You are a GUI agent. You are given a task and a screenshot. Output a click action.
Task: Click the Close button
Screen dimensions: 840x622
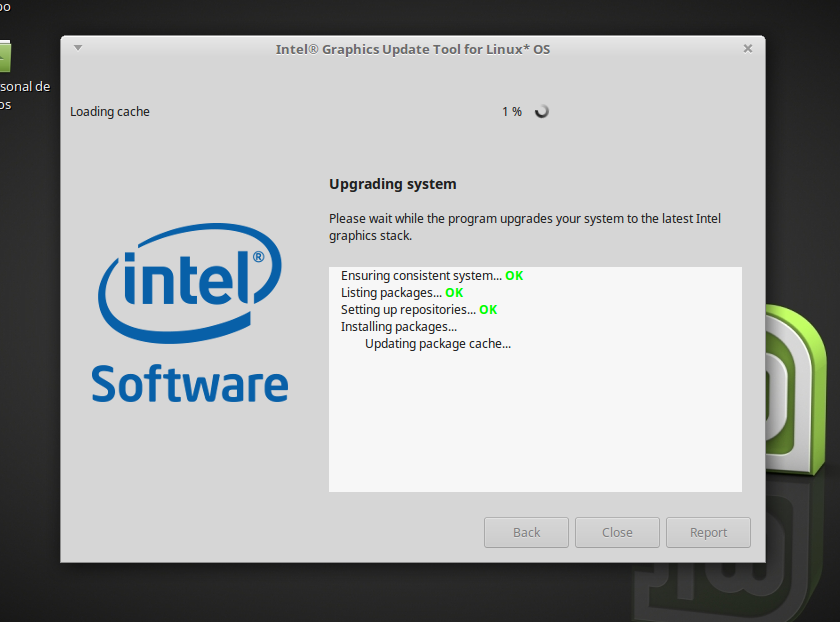[617, 533]
